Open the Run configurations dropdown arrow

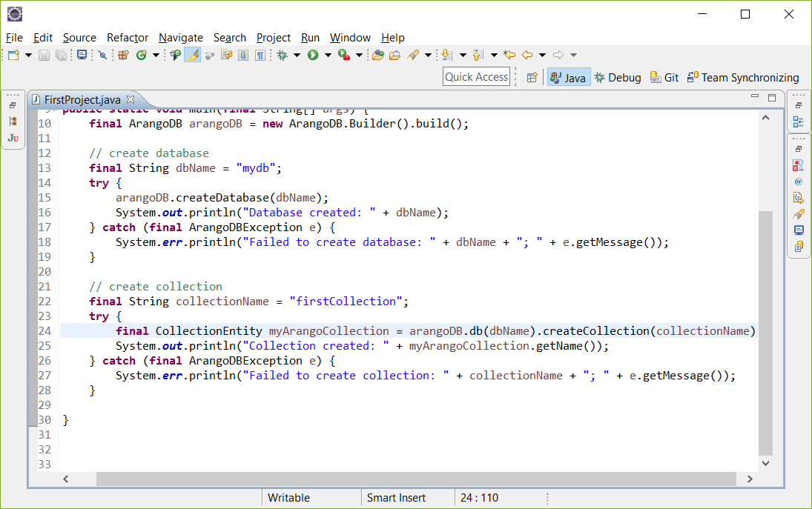(329, 55)
